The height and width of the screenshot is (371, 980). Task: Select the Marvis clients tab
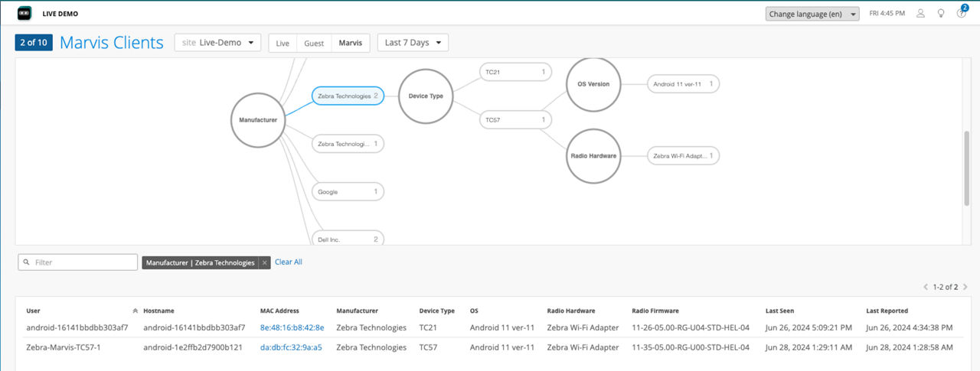(351, 43)
